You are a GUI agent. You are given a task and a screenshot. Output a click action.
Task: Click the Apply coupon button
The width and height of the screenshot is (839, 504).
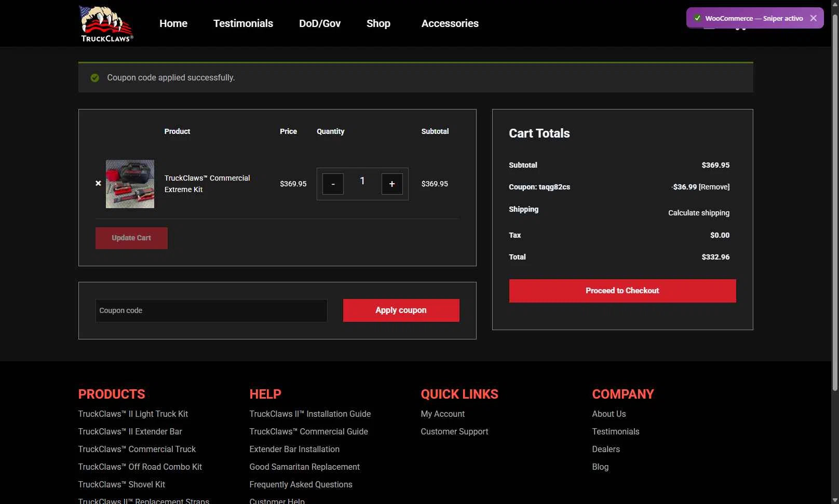401,310
